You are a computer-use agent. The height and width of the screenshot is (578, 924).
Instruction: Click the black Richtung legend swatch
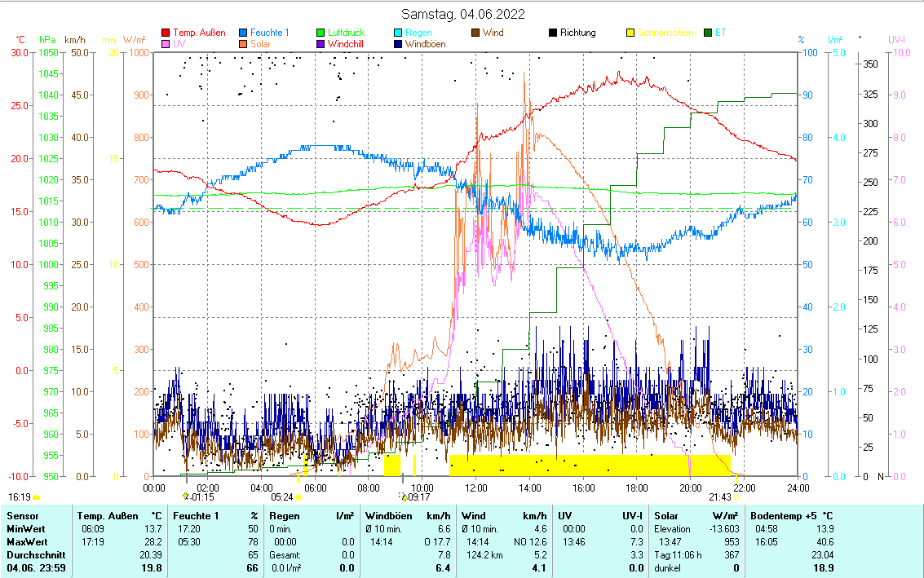click(553, 33)
